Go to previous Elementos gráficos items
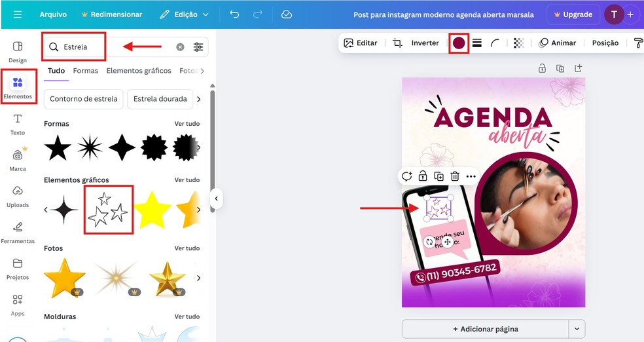 coord(46,210)
